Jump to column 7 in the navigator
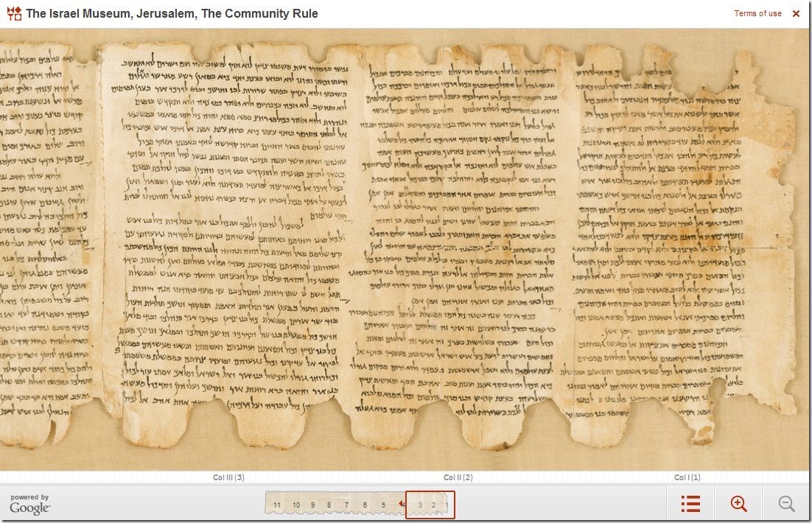 click(346, 505)
